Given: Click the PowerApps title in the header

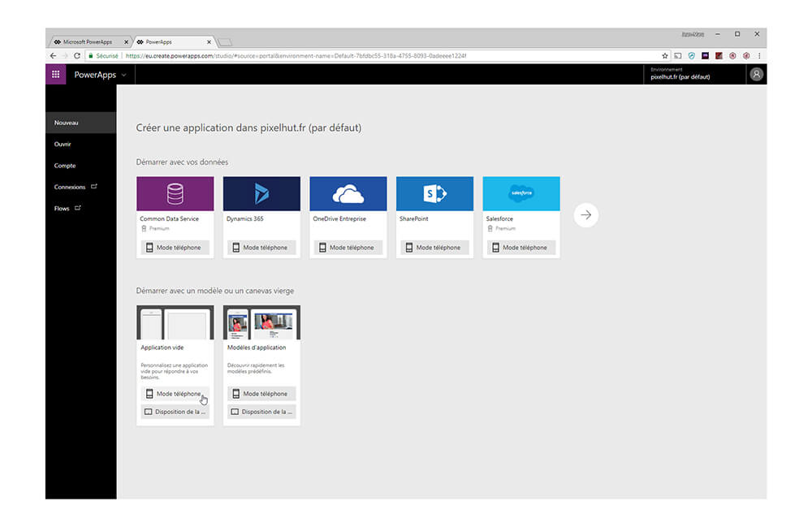Looking at the screenshot, I should (x=95, y=75).
